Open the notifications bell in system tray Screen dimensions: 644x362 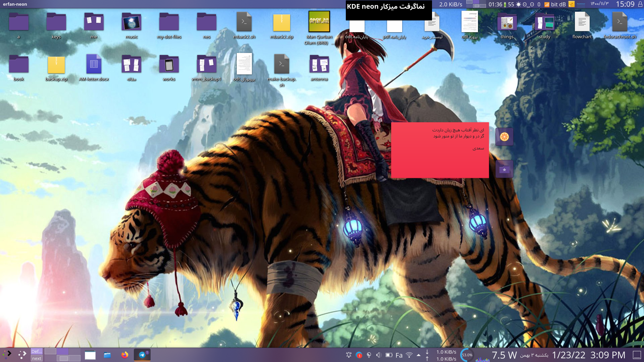349,355
